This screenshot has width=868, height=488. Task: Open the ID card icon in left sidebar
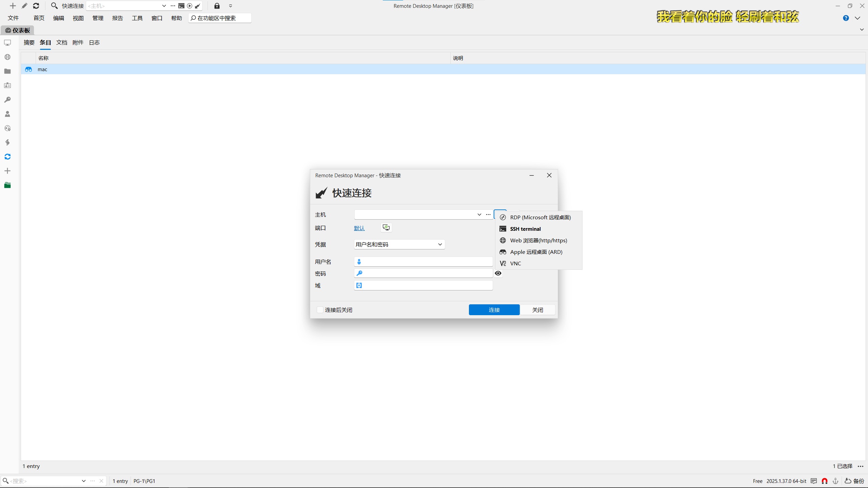coord(7,85)
